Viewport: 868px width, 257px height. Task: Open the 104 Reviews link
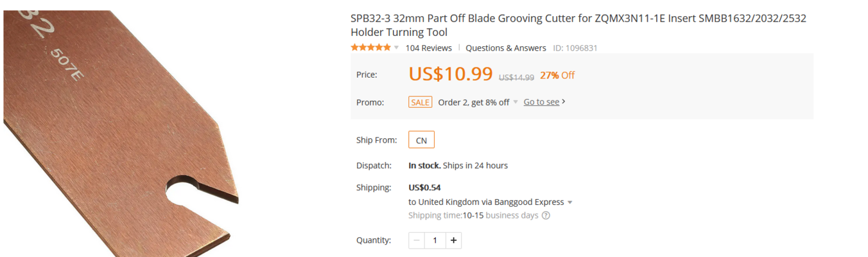(x=429, y=48)
